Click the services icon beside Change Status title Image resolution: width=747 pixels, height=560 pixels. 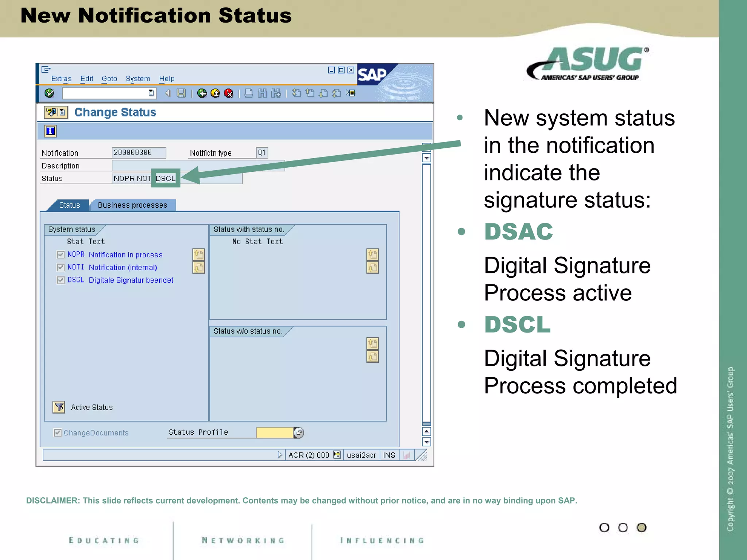56,112
